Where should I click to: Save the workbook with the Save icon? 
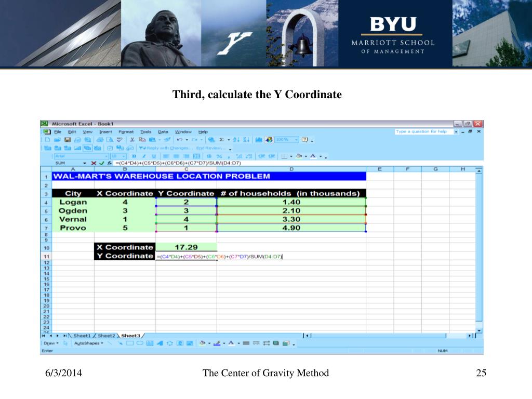pyautogui.click(x=68, y=140)
